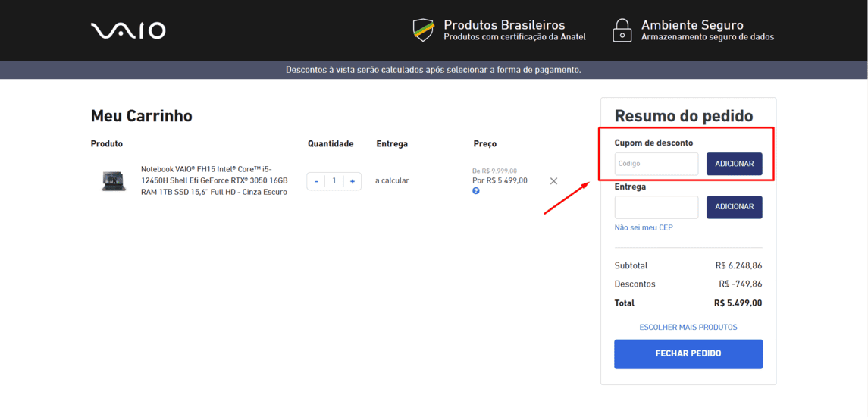
Task: Click the Total value 'R$ 5.499,00'
Action: tap(738, 303)
